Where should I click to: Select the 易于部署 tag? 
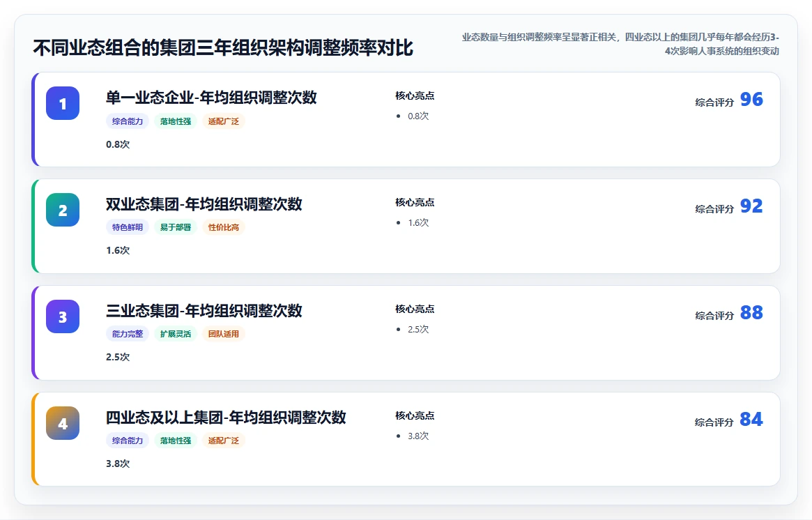[x=176, y=227]
